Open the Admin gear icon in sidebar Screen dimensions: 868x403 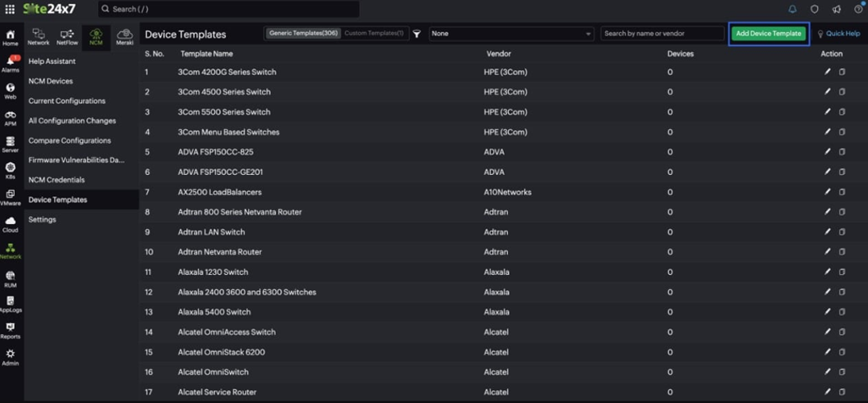pyautogui.click(x=10, y=357)
